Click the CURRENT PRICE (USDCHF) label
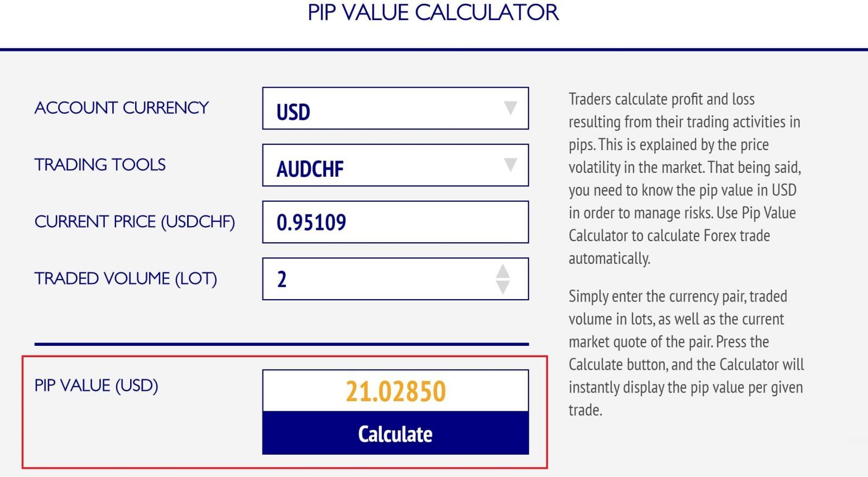868x477 pixels. coord(135,222)
